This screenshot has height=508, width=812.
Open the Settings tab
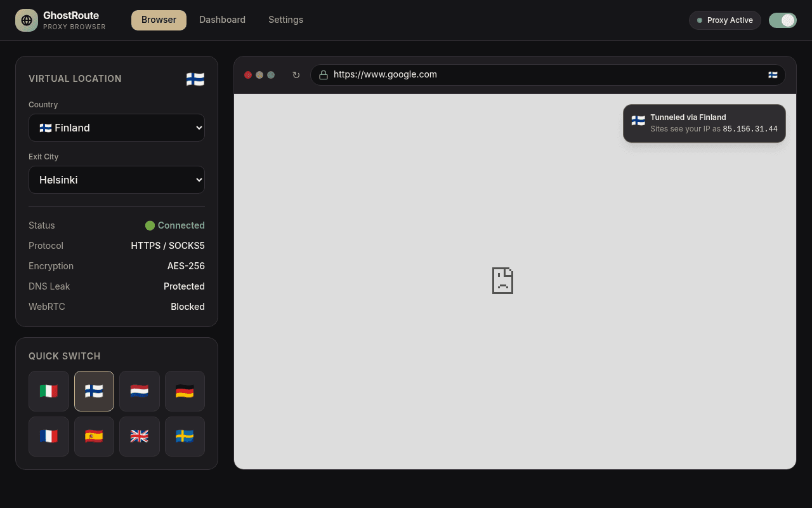[285, 20]
